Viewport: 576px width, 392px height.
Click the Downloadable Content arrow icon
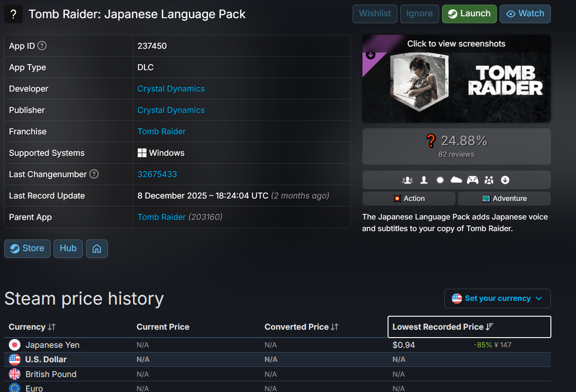(x=505, y=180)
